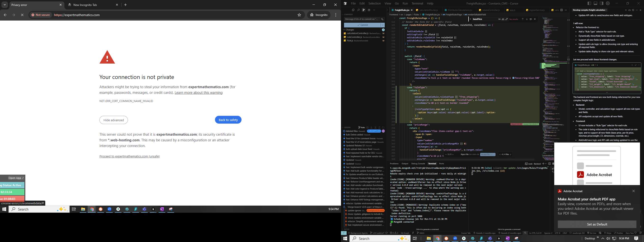Image resolution: width=644 pixels, height=242 pixels.
Task: Open the Commit button dropdown arrow
Action: tap(383, 25)
